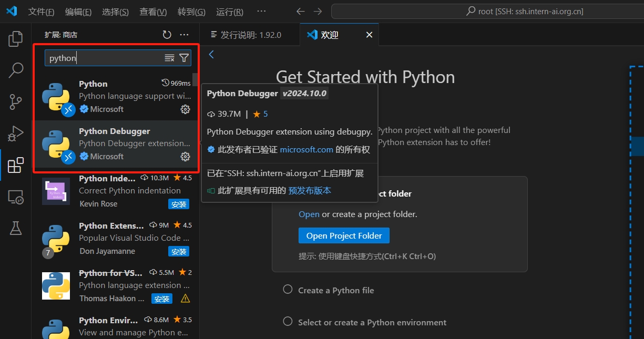Open the extension search filter

(x=183, y=58)
